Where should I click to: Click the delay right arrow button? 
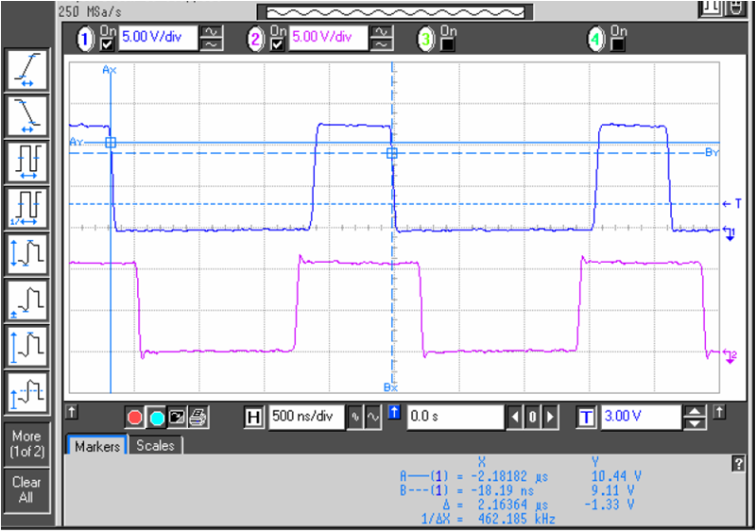click(x=550, y=417)
